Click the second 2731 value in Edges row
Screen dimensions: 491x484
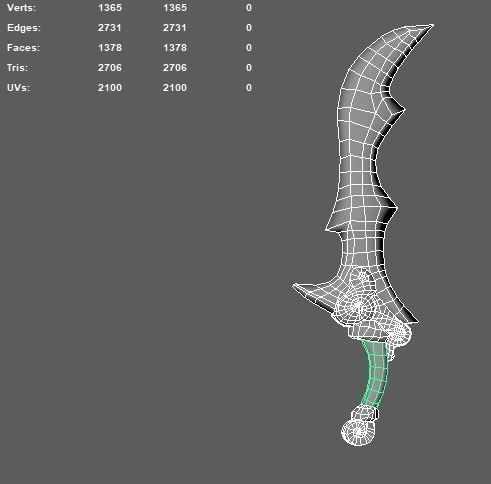click(175, 28)
